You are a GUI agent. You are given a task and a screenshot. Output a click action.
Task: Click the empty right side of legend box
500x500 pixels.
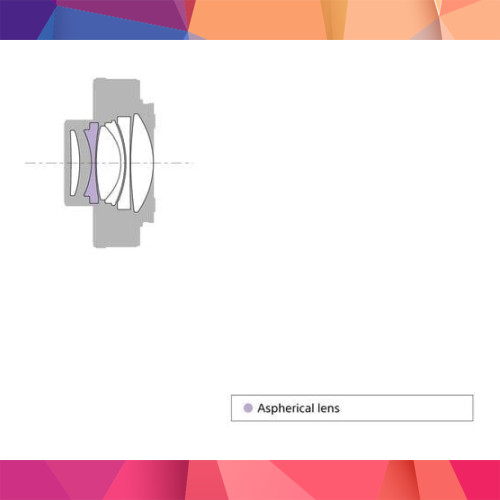pos(407,408)
